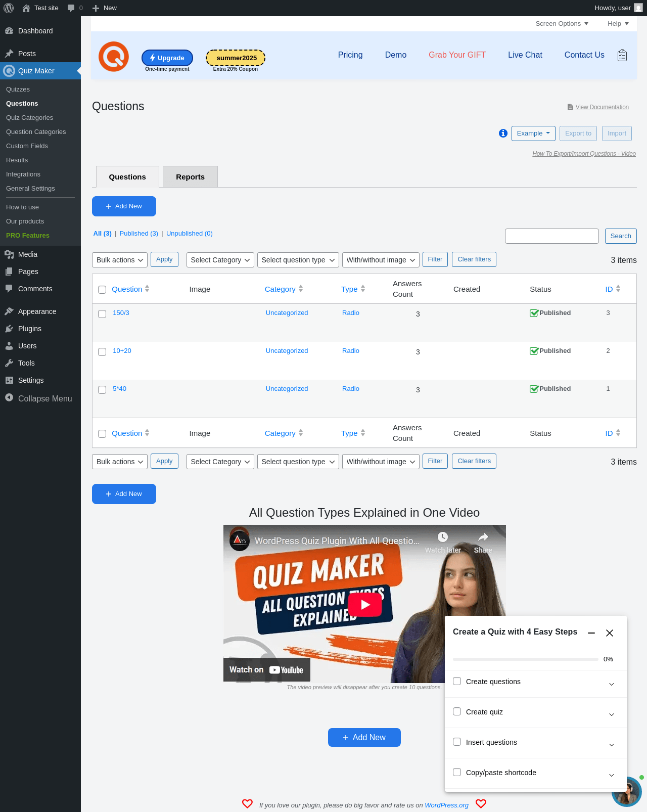
Task: Open View Documentation link
Action: pyautogui.click(x=602, y=107)
